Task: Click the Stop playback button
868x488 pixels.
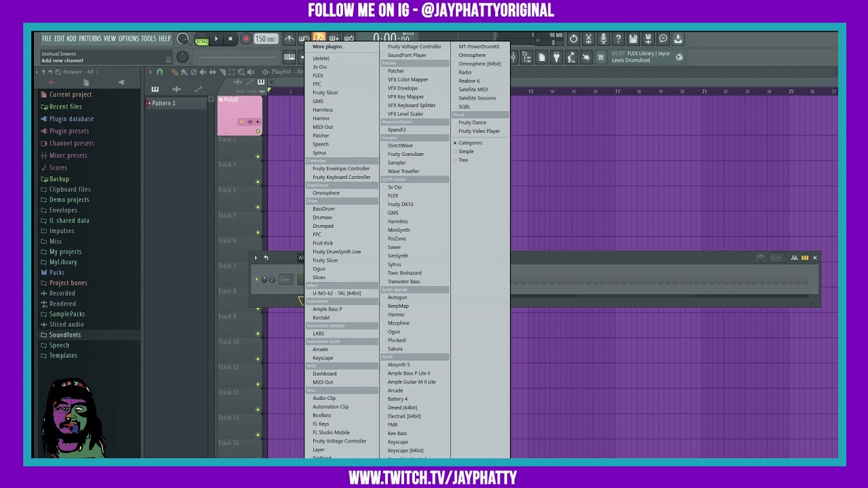Action: (231, 39)
